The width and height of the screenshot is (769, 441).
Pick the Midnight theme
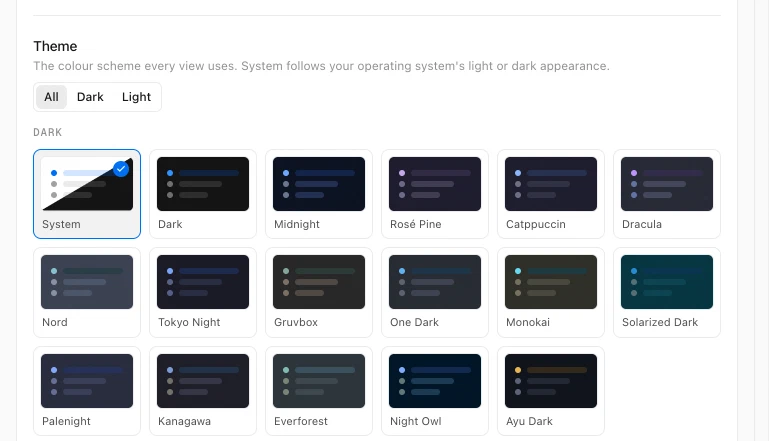coord(319,194)
